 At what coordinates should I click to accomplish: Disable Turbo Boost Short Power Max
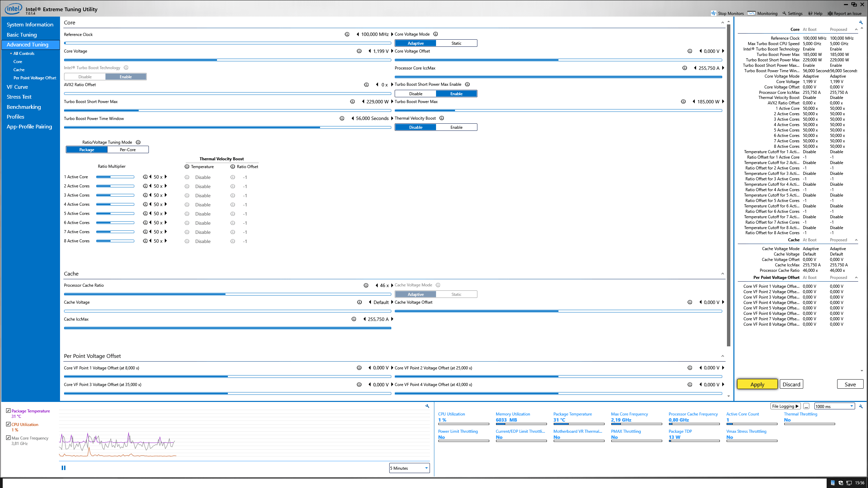pyautogui.click(x=416, y=94)
